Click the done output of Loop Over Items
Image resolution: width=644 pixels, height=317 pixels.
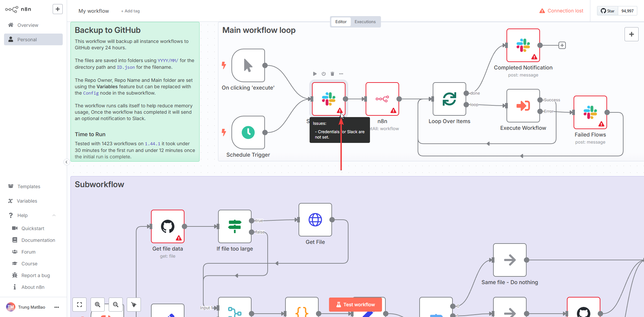coord(466,93)
